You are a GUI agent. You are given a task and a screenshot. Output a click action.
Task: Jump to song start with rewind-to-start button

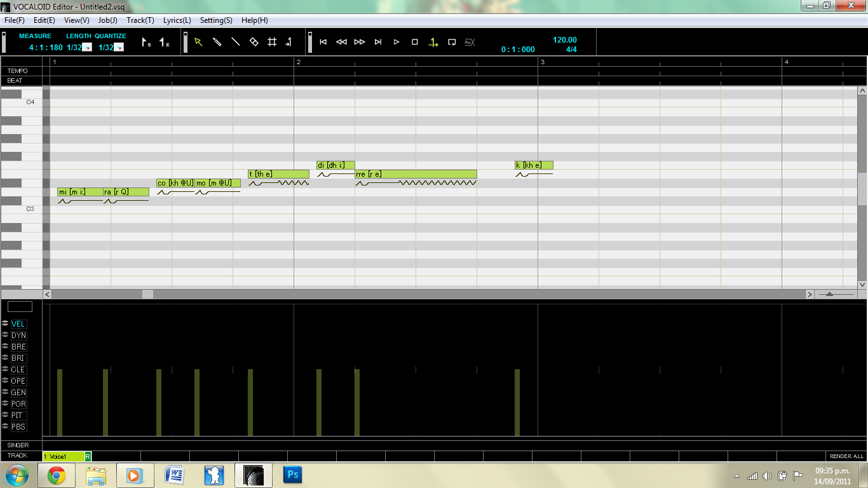click(x=323, y=42)
